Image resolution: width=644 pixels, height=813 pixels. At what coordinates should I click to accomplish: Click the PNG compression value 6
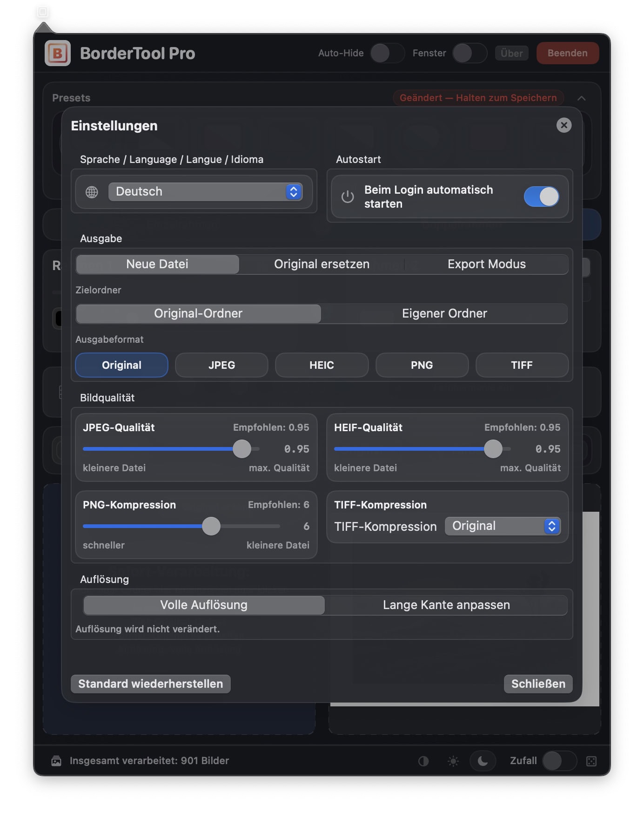pos(306,526)
